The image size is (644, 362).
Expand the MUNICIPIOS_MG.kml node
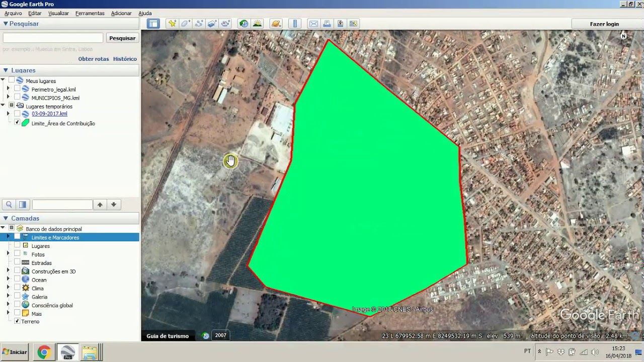pos(8,98)
